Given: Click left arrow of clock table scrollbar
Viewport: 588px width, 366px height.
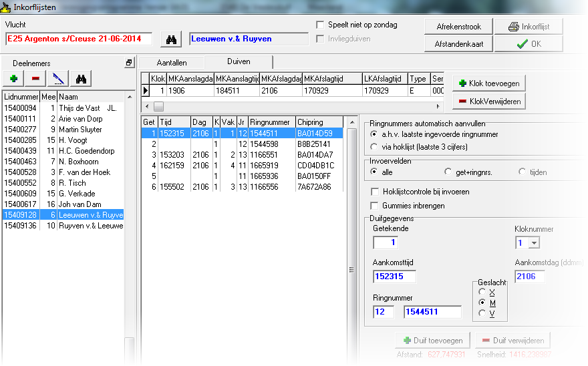Looking at the screenshot, I should (x=147, y=106).
